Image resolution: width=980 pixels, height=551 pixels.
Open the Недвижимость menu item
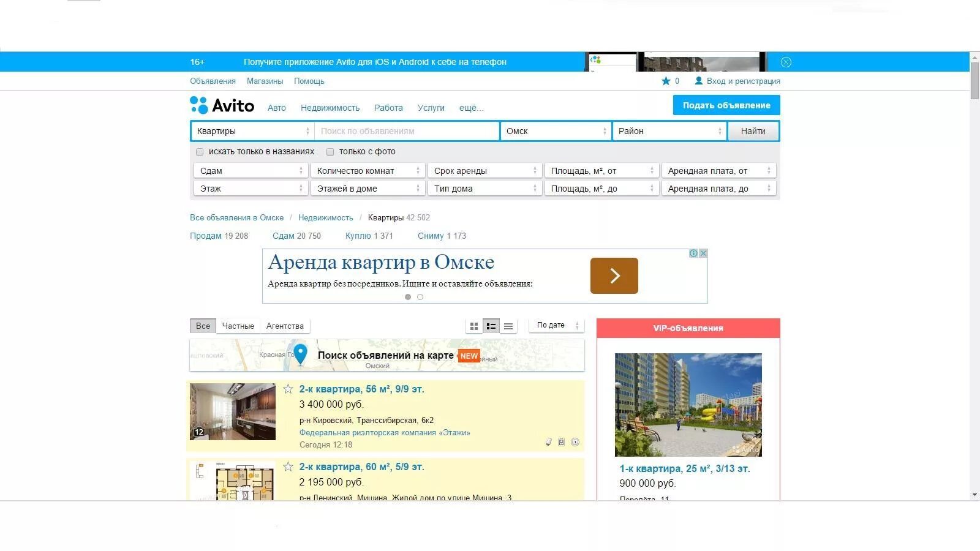(x=330, y=108)
